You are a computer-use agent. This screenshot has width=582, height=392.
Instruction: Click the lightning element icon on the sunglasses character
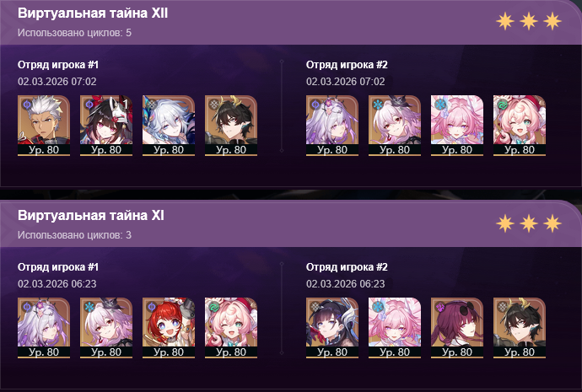[440, 307]
